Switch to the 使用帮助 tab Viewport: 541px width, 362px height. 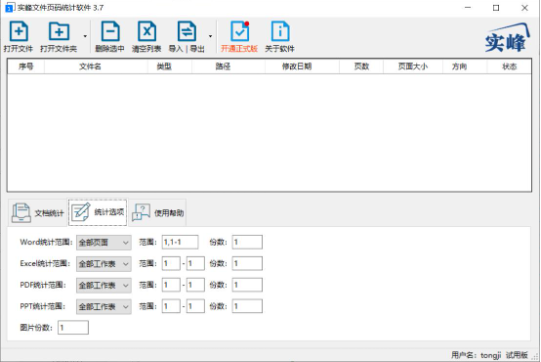coord(158,213)
